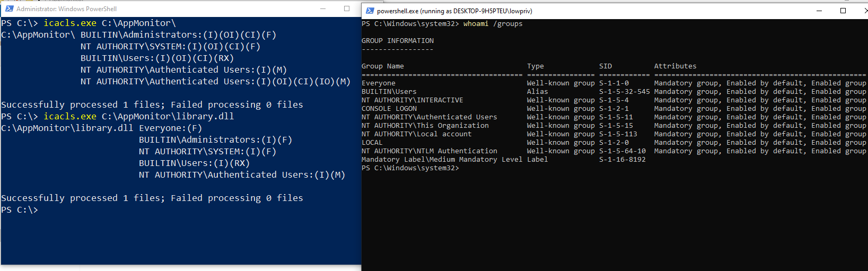The height and width of the screenshot is (271, 868).
Task: Click the SID 'S-1-5-113'
Action: pos(618,134)
